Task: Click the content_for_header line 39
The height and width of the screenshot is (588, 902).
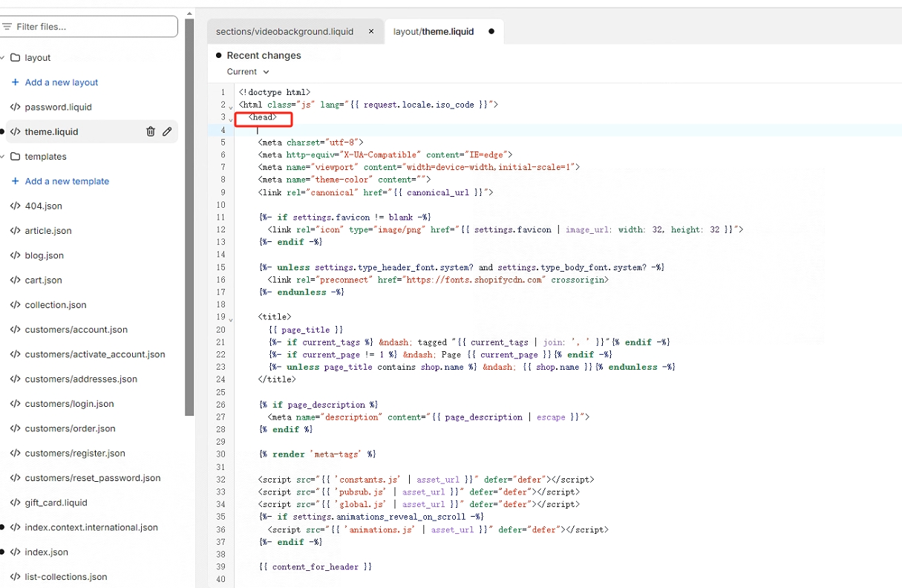Action: pyautogui.click(x=316, y=567)
